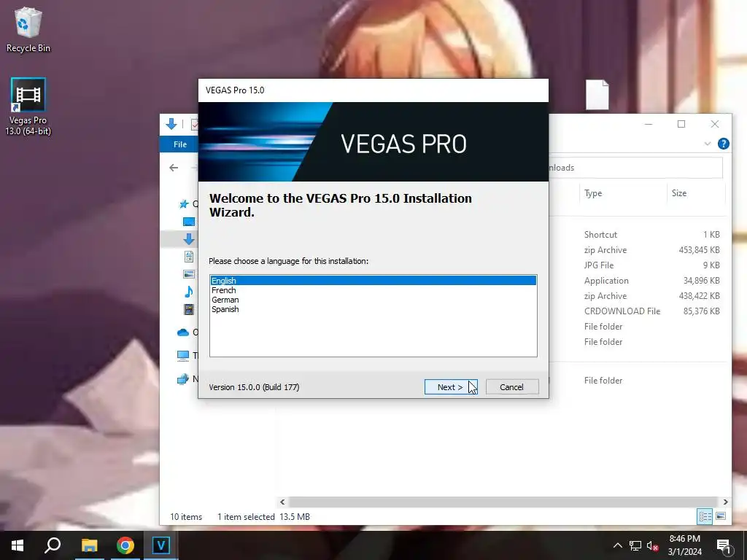Image resolution: width=747 pixels, height=560 pixels.
Task: Open the Recycle Bin desktop icon
Action: coord(28,29)
